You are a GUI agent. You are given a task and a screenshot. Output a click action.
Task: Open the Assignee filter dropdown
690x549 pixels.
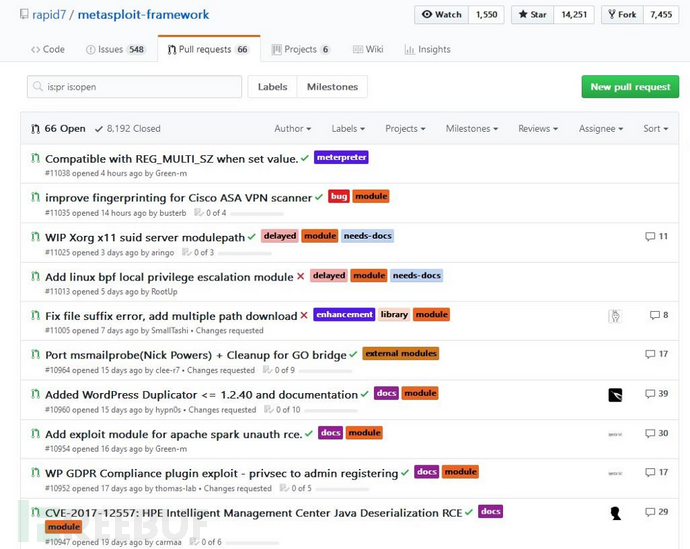pyautogui.click(x=601, y=128)
